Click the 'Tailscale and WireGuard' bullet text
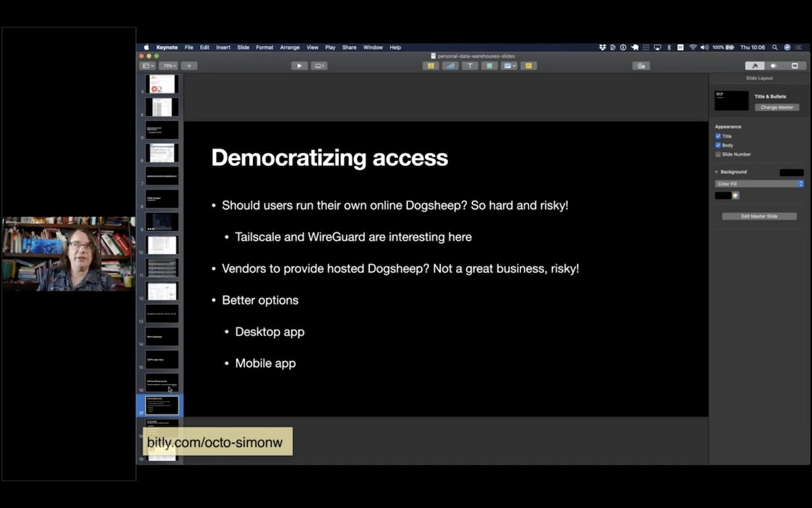 tap(353, 237)
